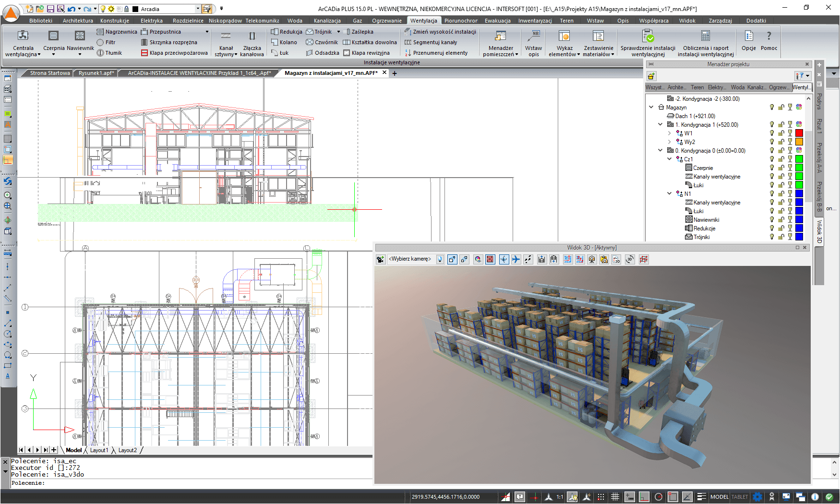Click green color swatch for Cz1
Viewport: 840px width, 504px height.
click(x=799, y=159)
